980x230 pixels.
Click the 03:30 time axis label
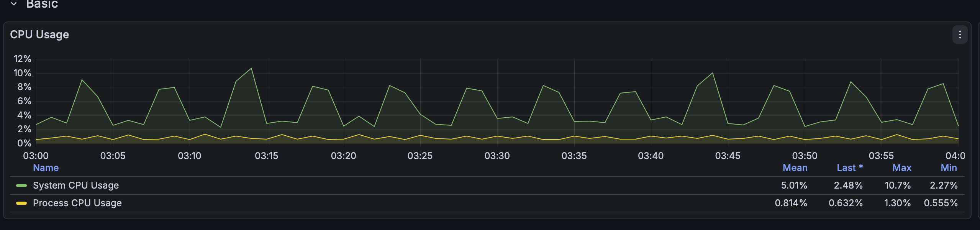tap(497, 156)
